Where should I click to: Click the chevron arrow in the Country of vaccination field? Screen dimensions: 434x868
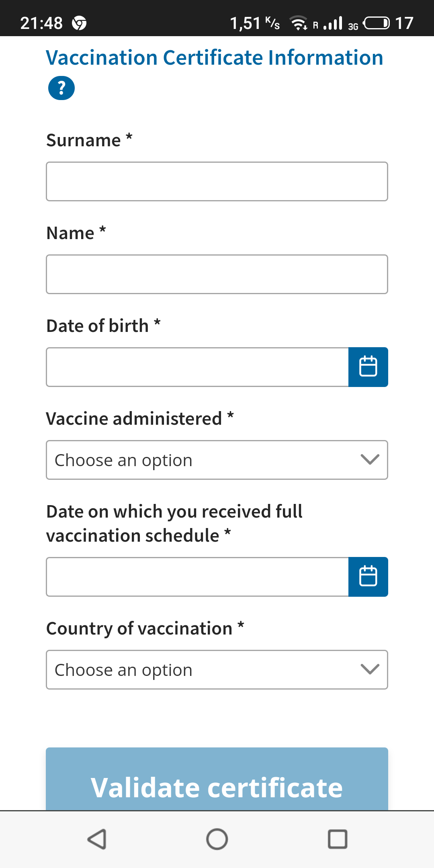(x=370, y=669)
